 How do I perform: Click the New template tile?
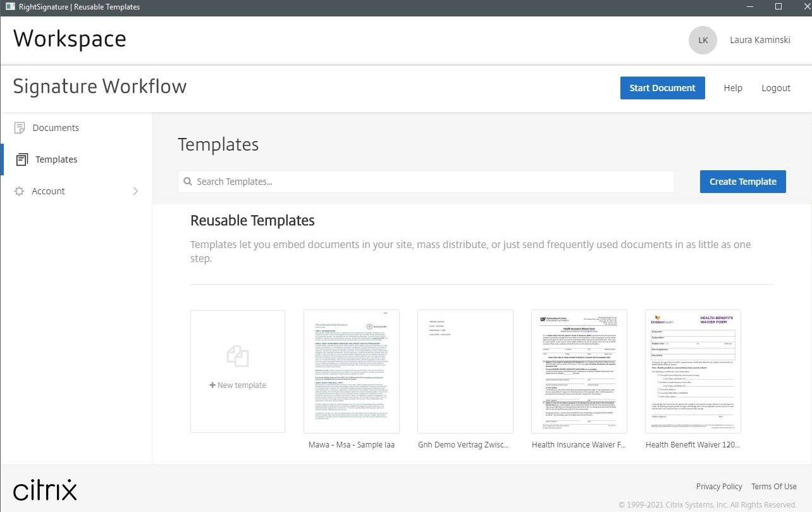tap(238, 372)
